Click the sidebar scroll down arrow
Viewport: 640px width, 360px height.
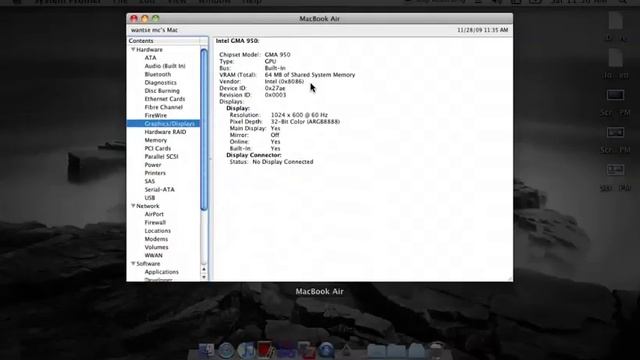click(204, 277)
